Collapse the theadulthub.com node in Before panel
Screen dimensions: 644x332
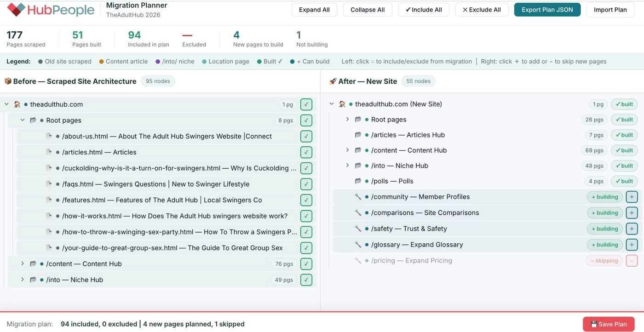pyautogui.click(x=6, y=104)
